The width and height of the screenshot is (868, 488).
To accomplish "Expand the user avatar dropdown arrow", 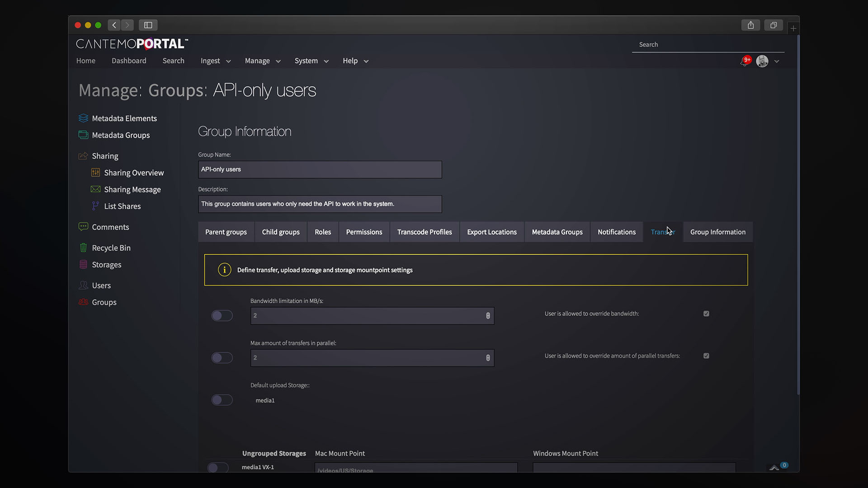I will point(777,61).
